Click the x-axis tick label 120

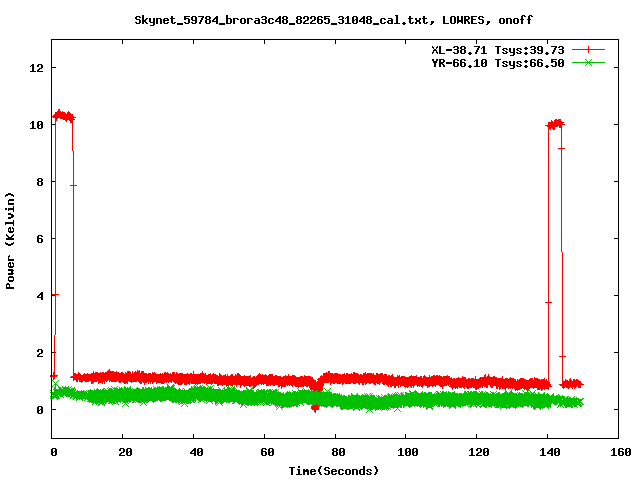tap(479, 452)
